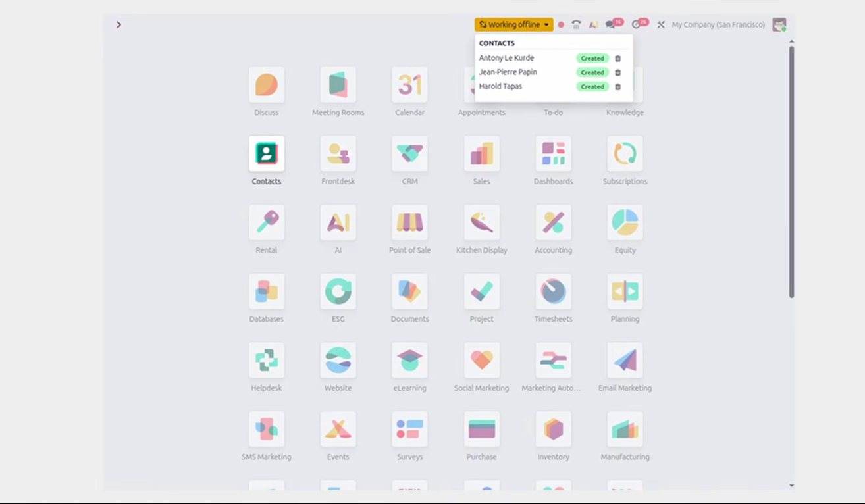Screen dimensions: 865x504
Task: Open the AI app tile in the grid
Action: 338,222
